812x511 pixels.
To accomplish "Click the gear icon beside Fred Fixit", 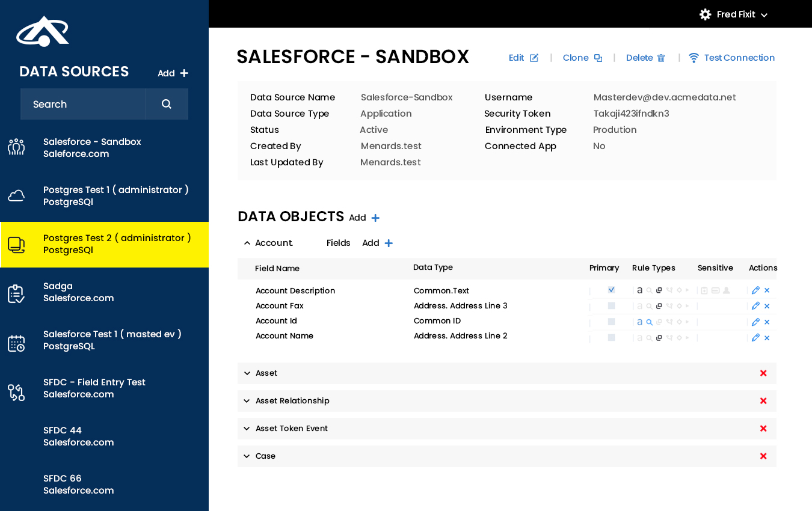I will click(x=706, y=14).
